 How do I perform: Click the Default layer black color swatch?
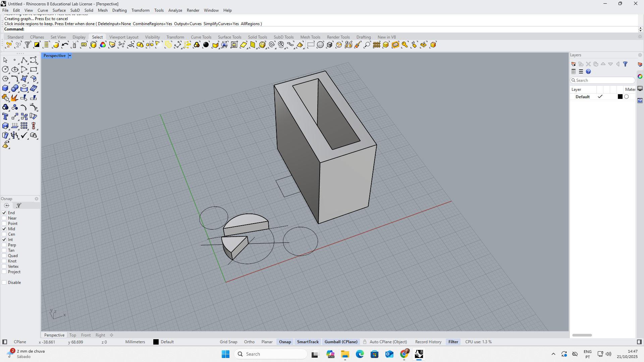pyautogui.click(x=620, y=97)
